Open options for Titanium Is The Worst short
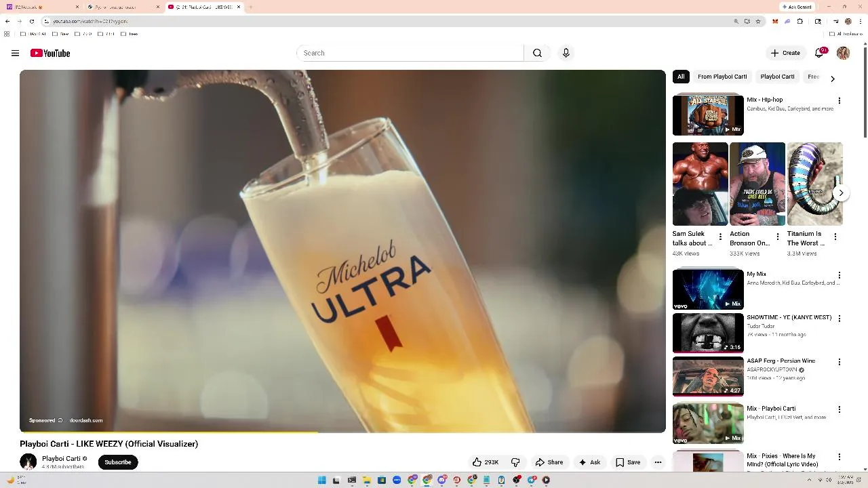 [835, 237]
